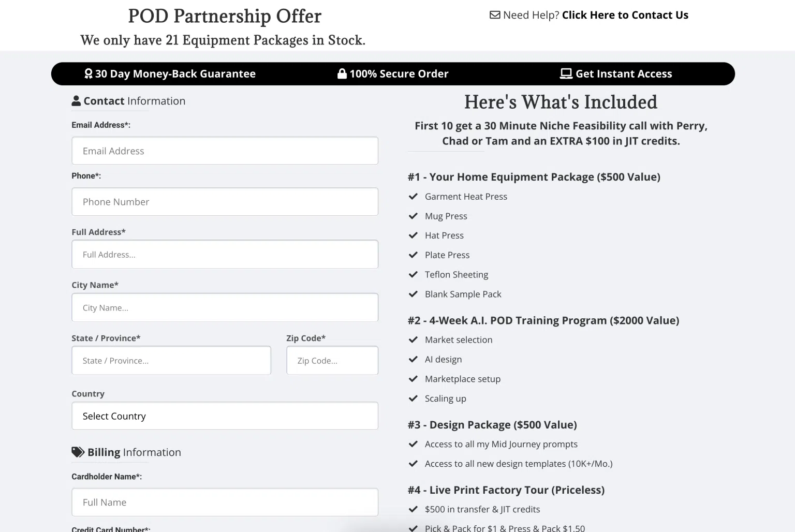Click the checkmark next to Market selection
The height and width of the screenshot is (532, 795).
tap(413, 340)
